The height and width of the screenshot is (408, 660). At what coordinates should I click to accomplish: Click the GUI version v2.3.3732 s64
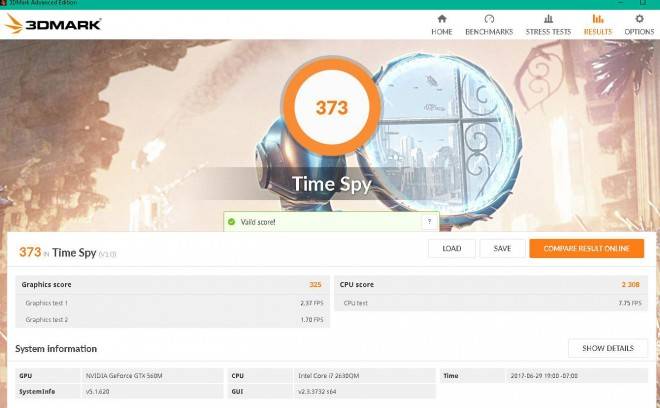pos(317,392)
